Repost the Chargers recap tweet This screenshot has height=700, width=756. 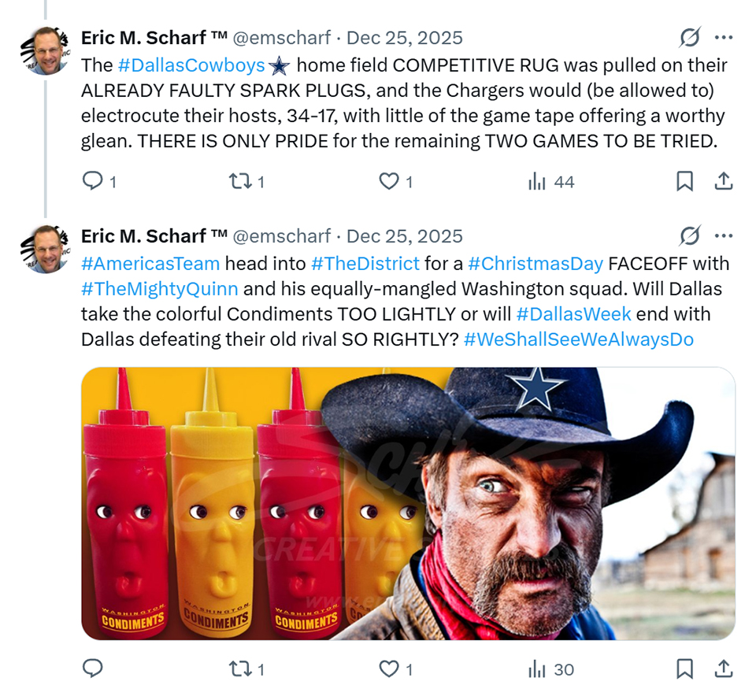click(239, 182)
